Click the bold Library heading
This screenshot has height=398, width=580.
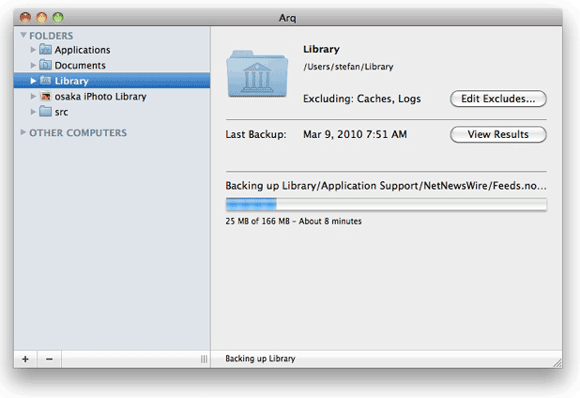(x=321, y=49)
